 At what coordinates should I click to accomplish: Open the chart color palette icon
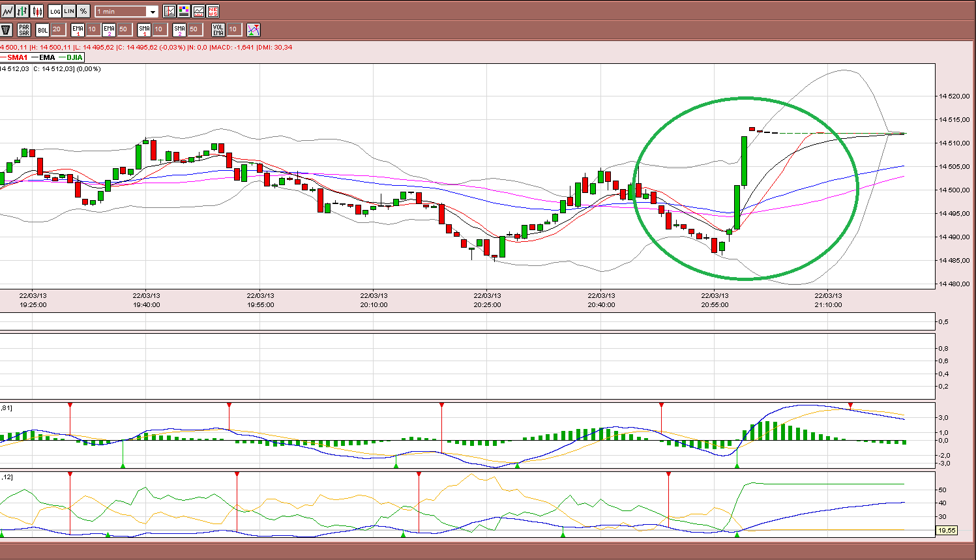tap(184, 11)
